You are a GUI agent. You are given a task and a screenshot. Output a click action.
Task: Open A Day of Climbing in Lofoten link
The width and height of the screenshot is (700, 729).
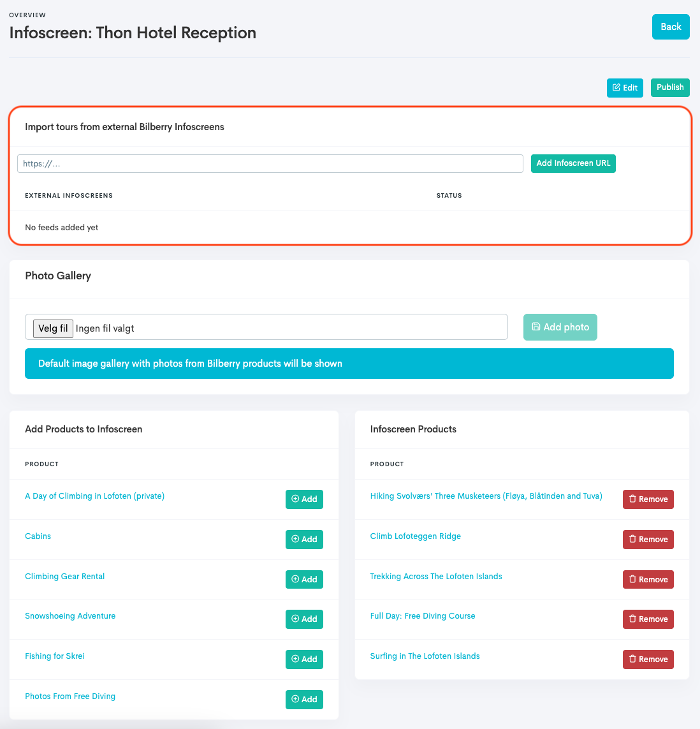pyautogui.click(x=95, y=496)
